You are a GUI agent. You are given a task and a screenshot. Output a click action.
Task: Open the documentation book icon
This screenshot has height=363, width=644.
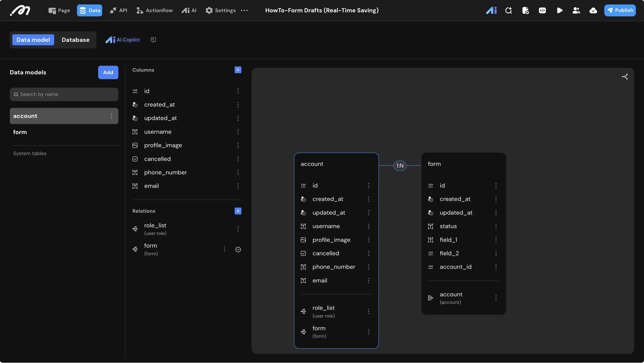click(x=153, y=40)
